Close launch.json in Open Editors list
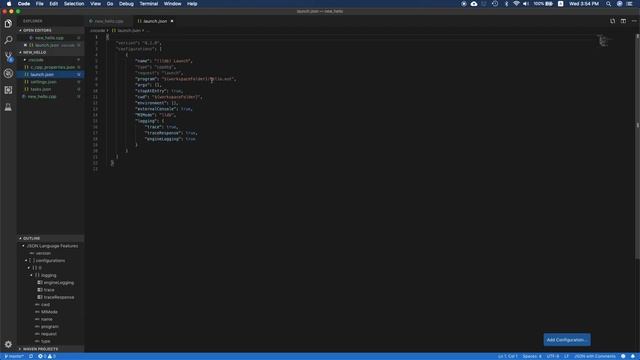 coord(25,45)
